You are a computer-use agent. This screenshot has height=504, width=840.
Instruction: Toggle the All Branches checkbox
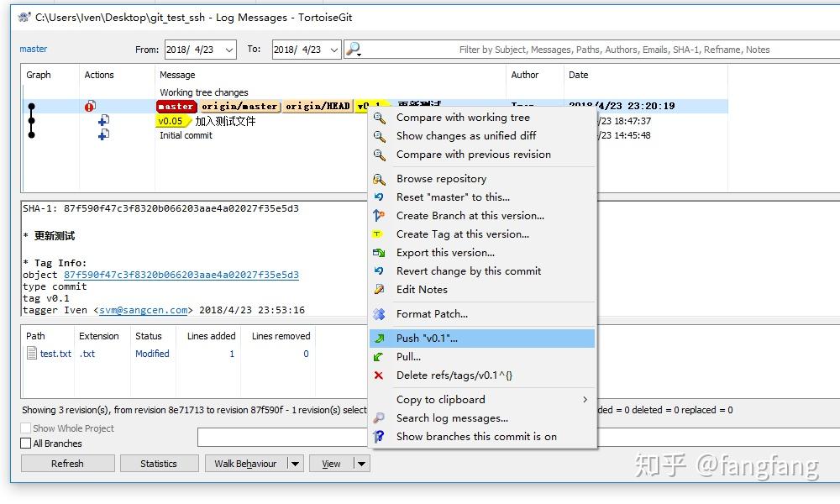[25, 444]
